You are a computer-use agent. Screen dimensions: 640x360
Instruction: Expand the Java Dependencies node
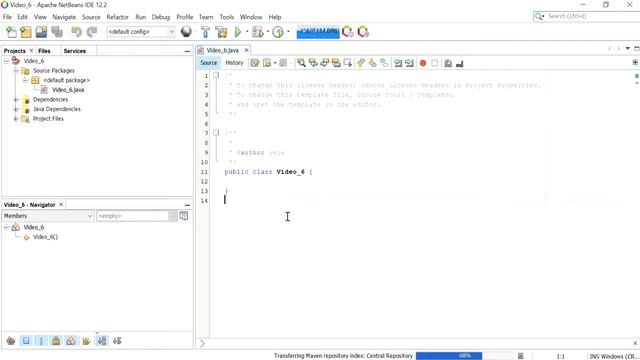16,109
